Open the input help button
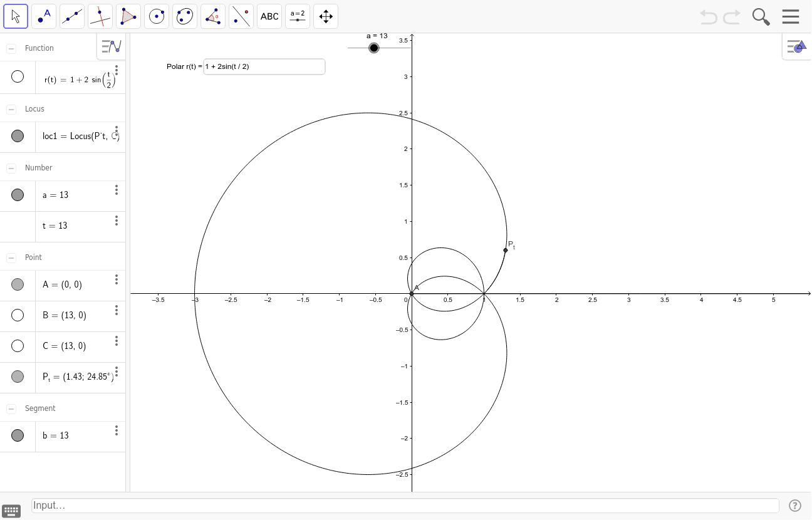This screenshot has width=812, height=520. [x=795, y=506]
